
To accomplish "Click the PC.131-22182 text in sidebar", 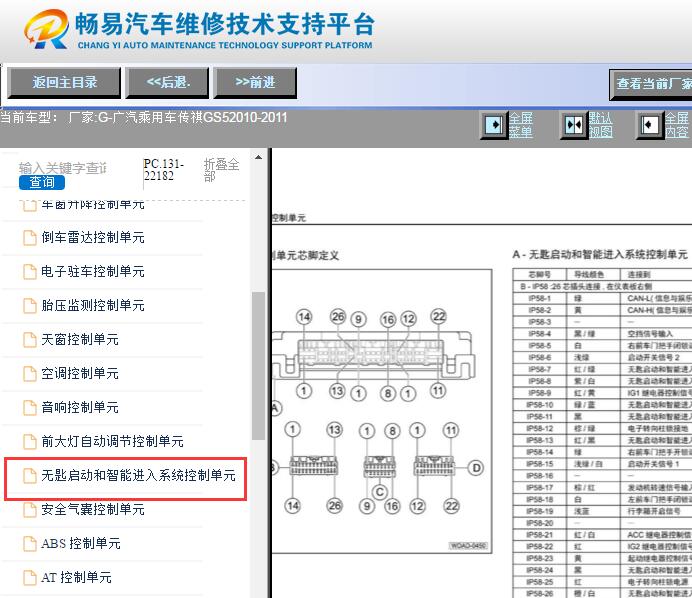I will (164, 170).
